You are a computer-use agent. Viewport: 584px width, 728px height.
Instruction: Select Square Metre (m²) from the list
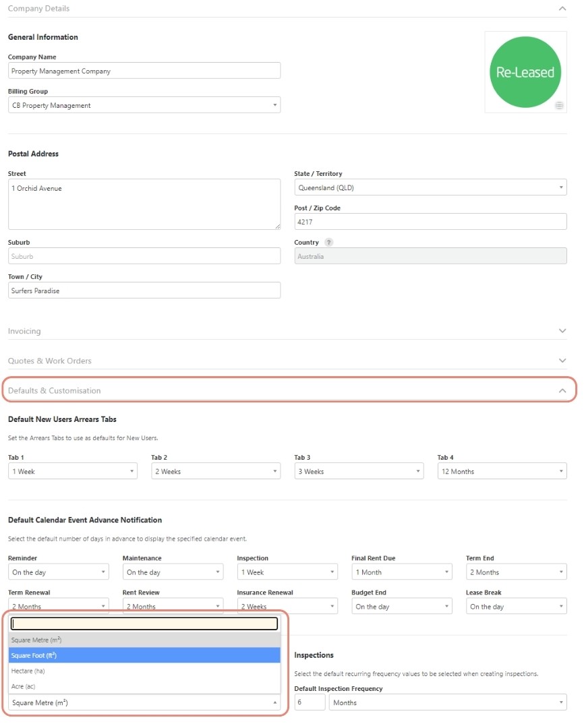click(144, 640)
